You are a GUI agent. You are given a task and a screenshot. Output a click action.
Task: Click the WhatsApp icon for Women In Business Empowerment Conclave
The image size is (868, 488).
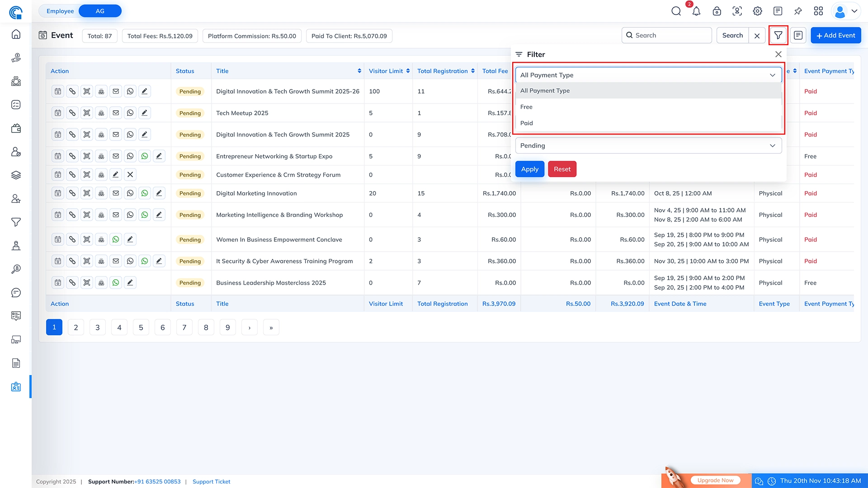(116, 239)
